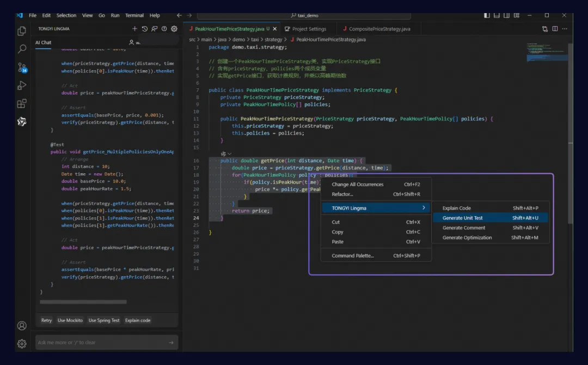This screenshot has height=365, width=588.
Task: Toggle primary side bar layout icon
Action: [487, 15]
